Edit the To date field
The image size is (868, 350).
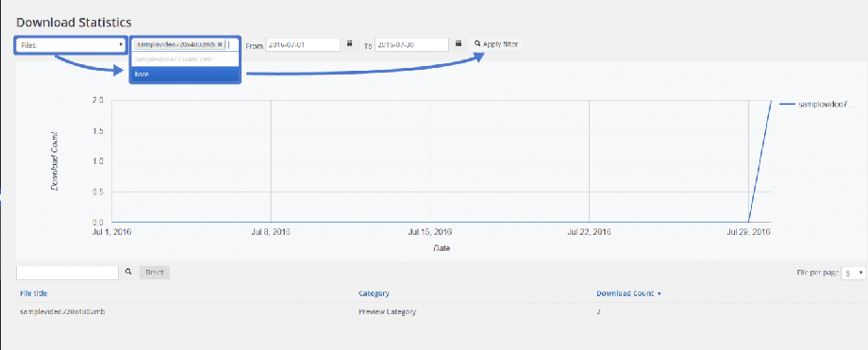tap(411, 45)
